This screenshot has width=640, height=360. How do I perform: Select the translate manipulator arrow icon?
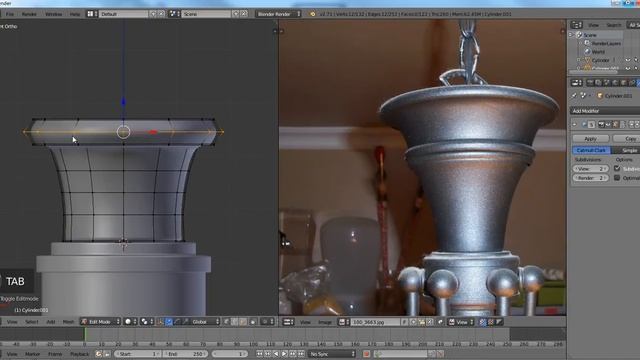(x=169, y=322)
